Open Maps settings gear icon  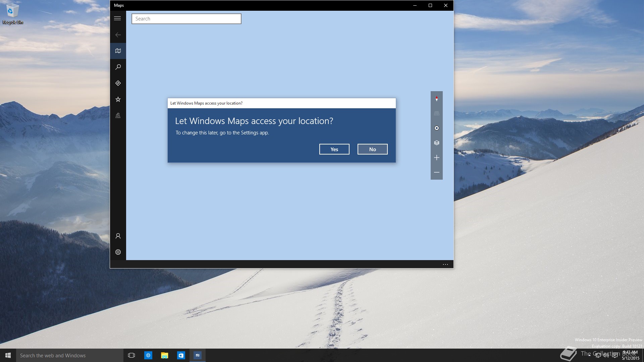point(118,252)
